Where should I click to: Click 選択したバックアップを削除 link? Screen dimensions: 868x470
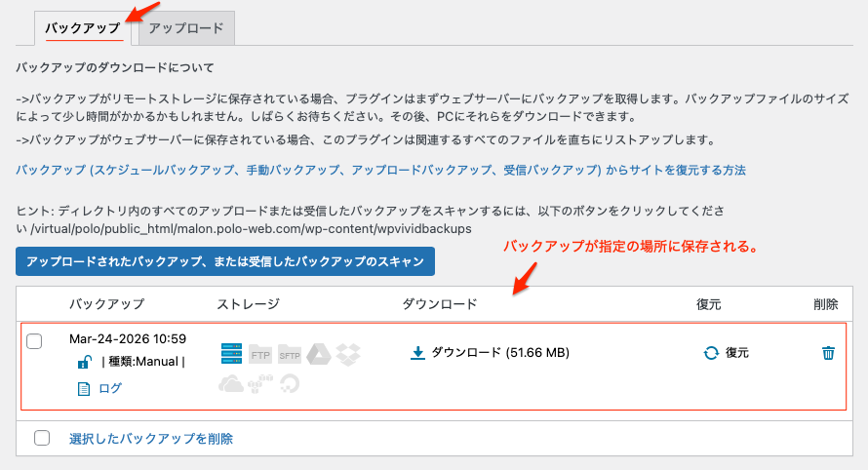click(x=150, y=439)
